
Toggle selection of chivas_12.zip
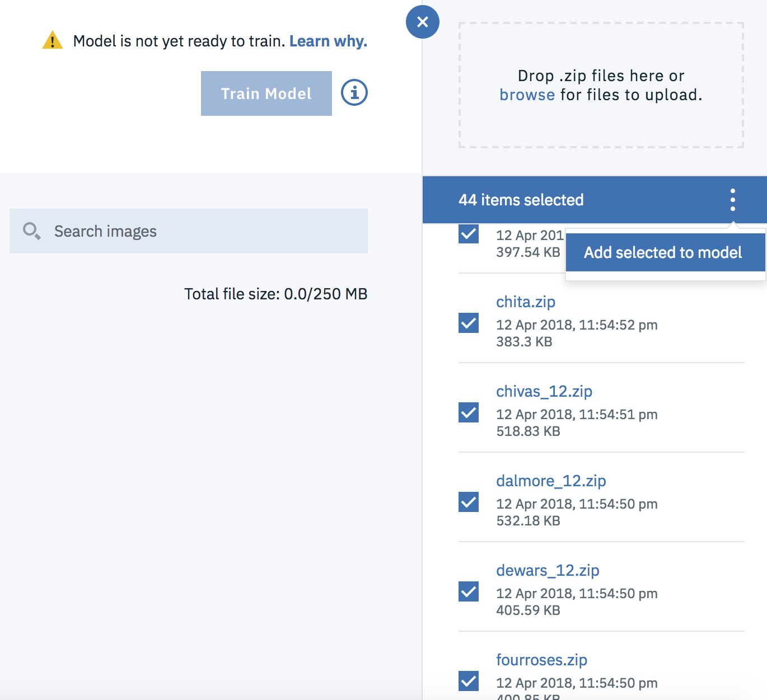[468, 413]
